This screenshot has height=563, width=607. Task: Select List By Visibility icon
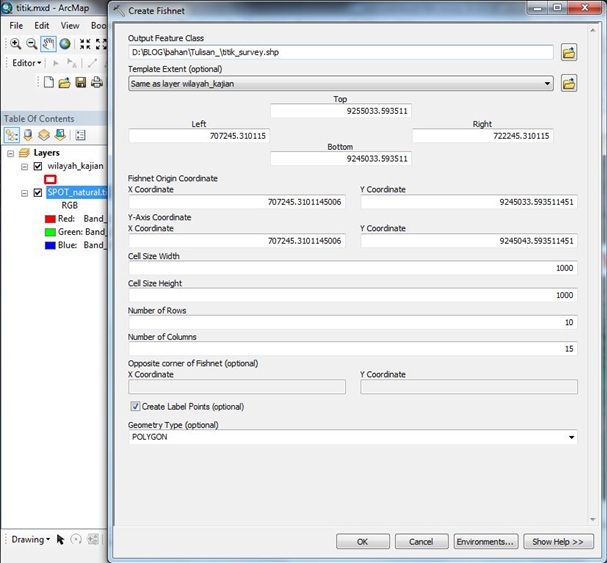point(44,135)
